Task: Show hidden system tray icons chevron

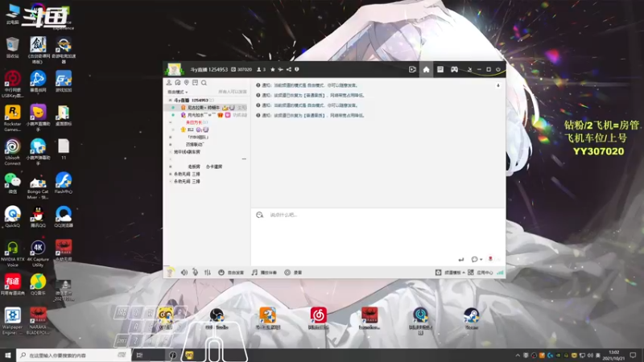Action: tap(518, 356)
